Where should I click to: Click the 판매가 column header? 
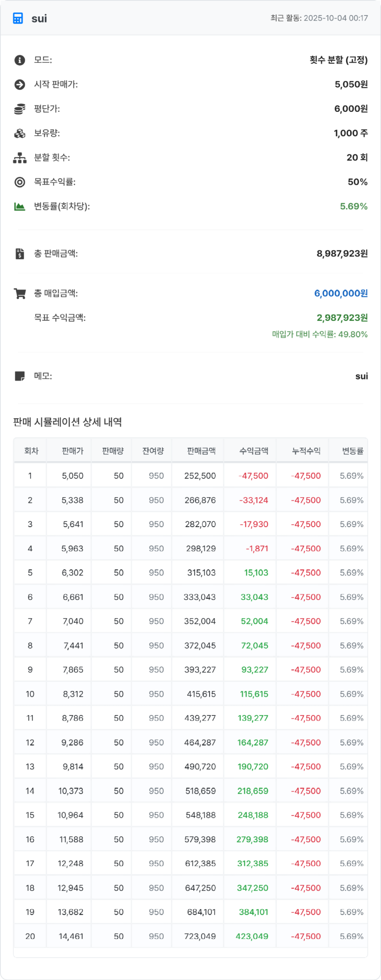72,450
